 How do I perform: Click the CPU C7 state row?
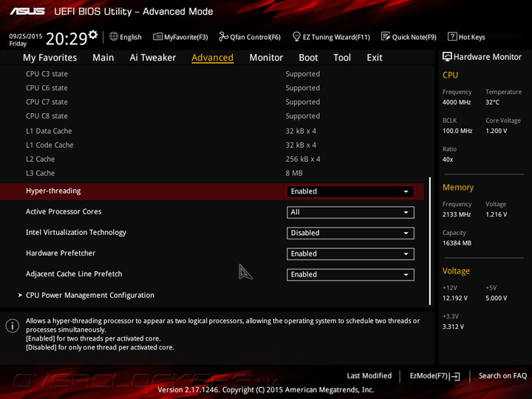[x=173, y=102]
